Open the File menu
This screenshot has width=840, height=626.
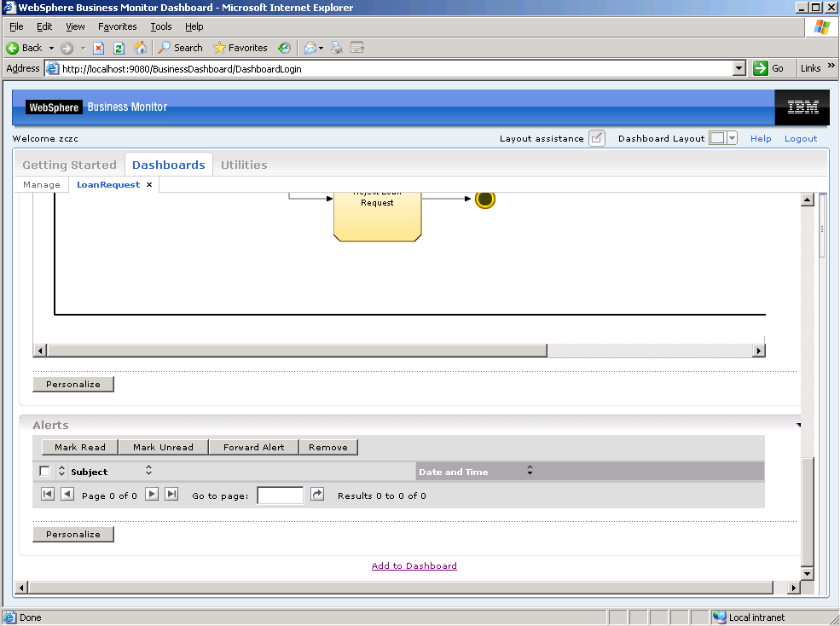(16, 26)
